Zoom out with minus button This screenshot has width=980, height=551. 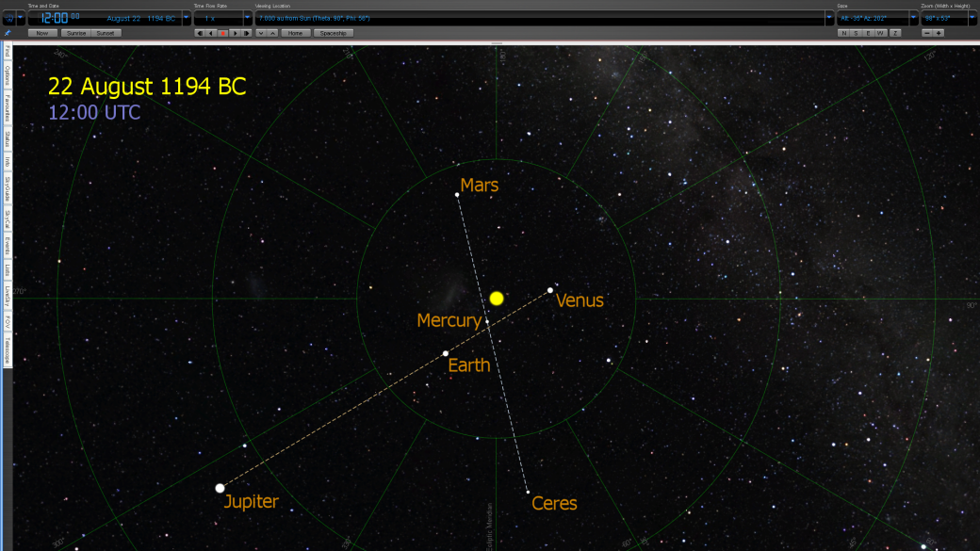[927, 33]
